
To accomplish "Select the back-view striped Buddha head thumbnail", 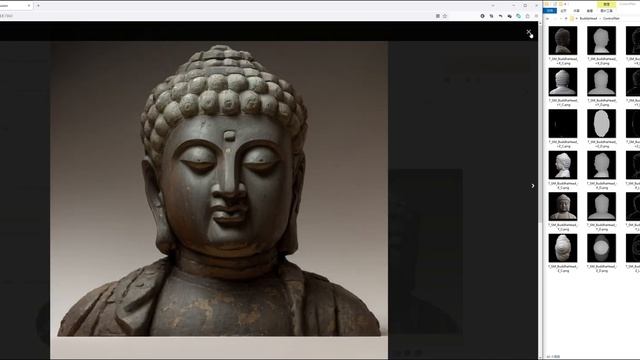I will pos(563,82).
